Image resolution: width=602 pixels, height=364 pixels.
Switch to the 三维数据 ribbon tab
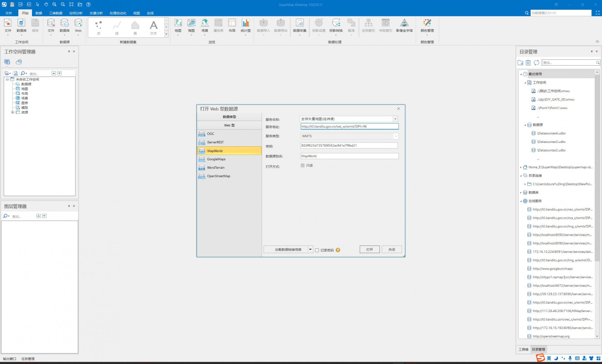pos(56,13)
